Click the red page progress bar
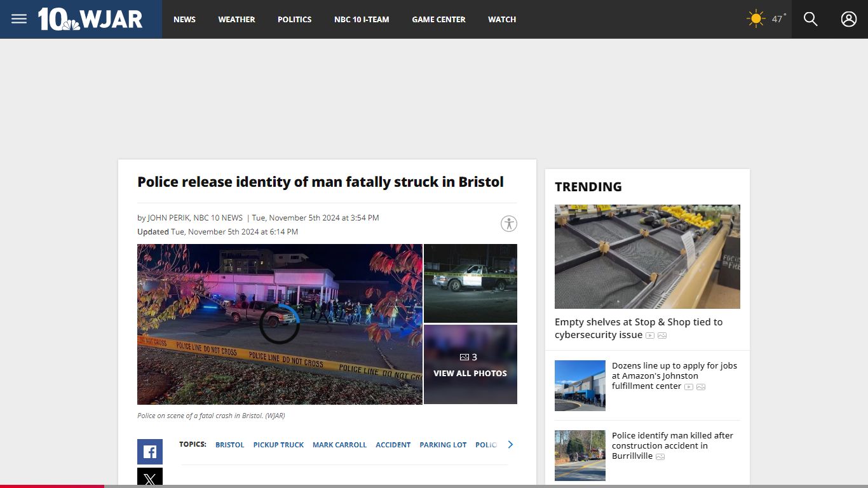 coord(52,486)
